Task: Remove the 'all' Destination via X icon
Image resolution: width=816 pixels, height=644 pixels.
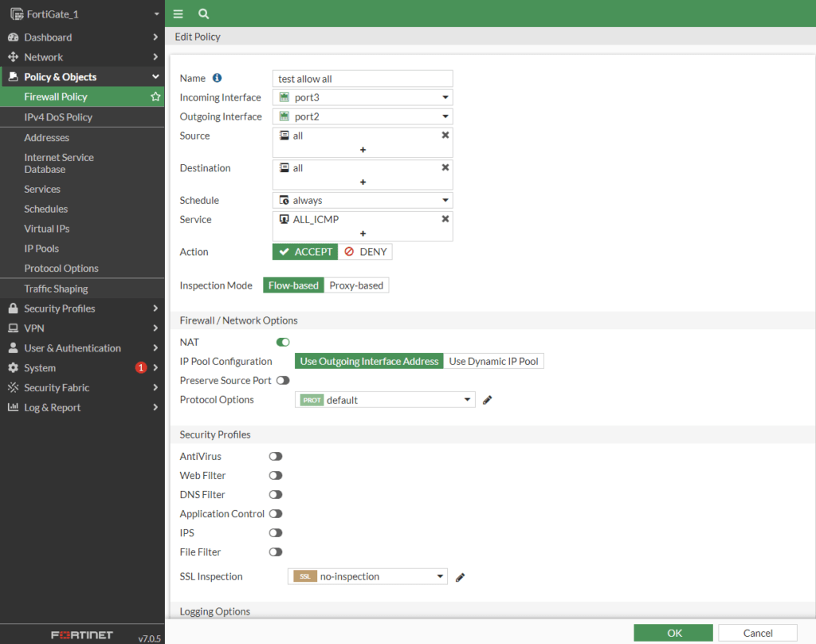Action: tap(445, 167)
